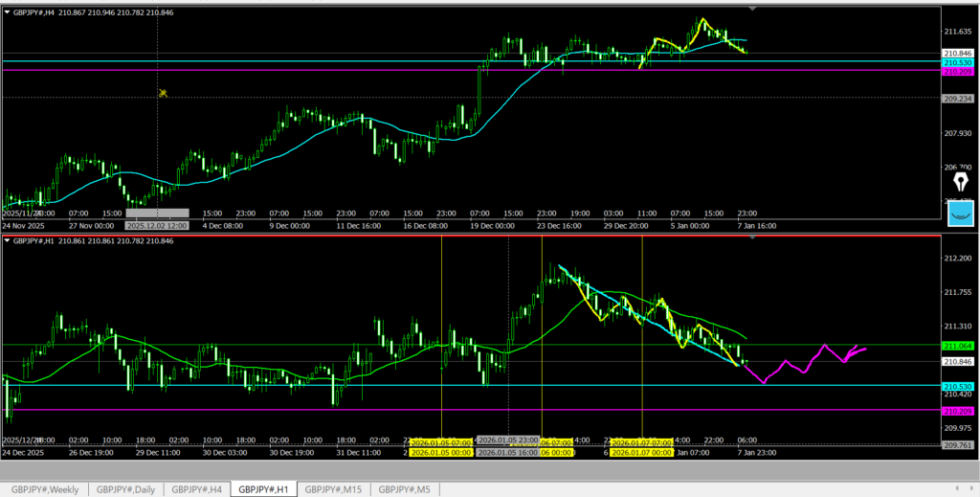
Task: Click the green 211.064 price label
Action: (958, 345)
